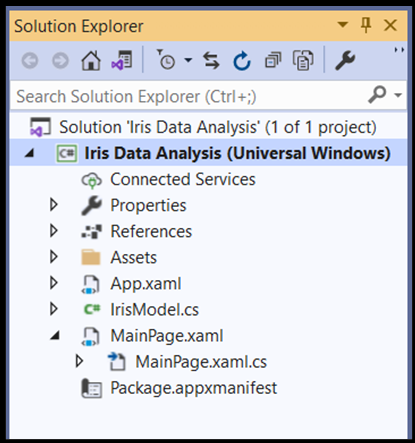Expand the Properties node
Viewport: 415px width, 443px height.
(53, 205)
